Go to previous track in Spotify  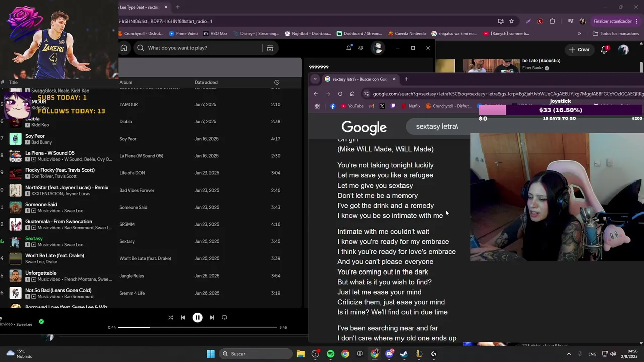183,317
